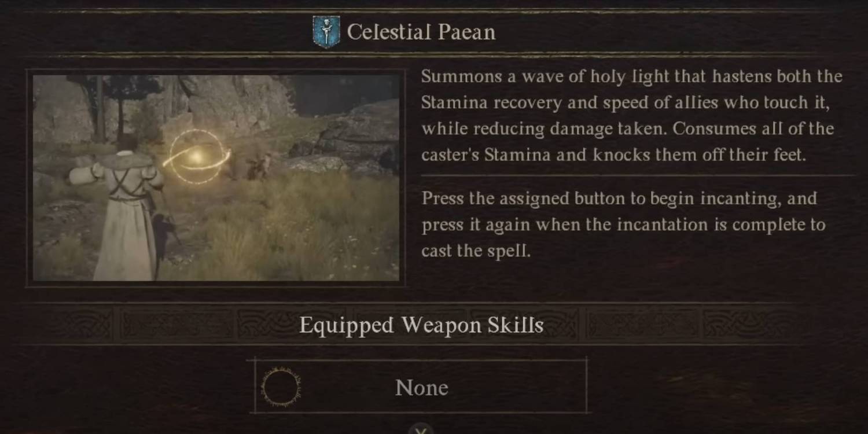Select the white-robed mage in the preview
Screen dimensions: 868x434
click(x=123, y=214)
